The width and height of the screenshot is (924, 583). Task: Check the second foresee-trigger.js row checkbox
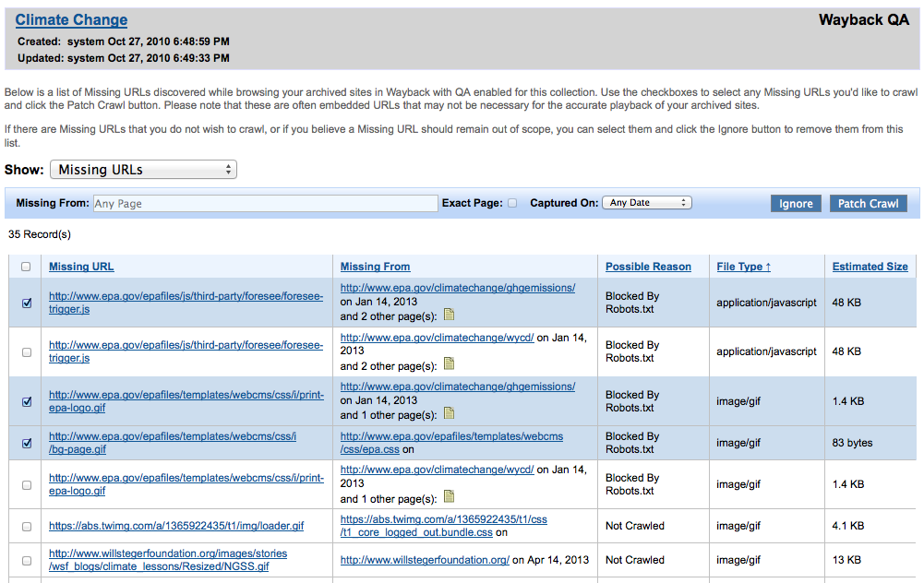[x=27, y=352]
